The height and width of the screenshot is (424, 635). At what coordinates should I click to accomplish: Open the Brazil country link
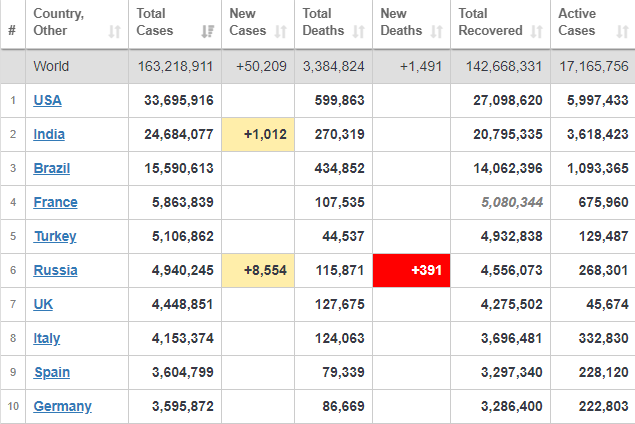(x=52, y=168)
